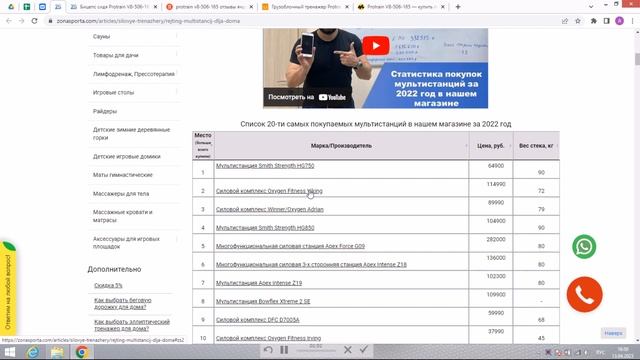The width and height of the screenshot is (640, 360).
Task: Open the Скидка 5% link
Action: (x=108, y=285)
